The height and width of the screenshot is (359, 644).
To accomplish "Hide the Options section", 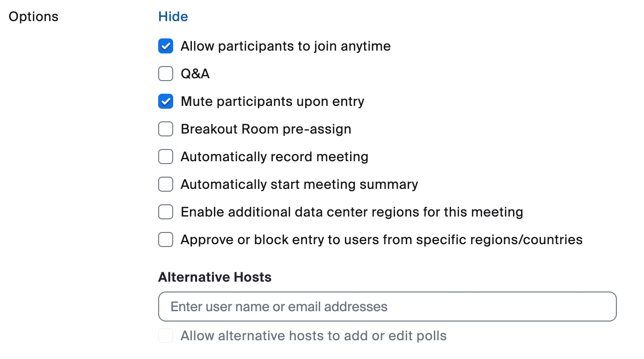I will click(x=173, y=17).
